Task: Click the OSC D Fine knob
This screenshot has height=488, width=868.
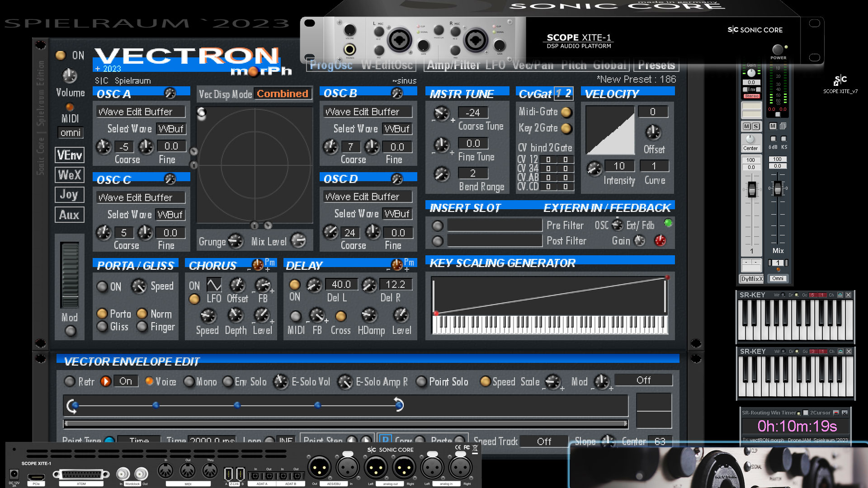Action: [x=373, y=232]
